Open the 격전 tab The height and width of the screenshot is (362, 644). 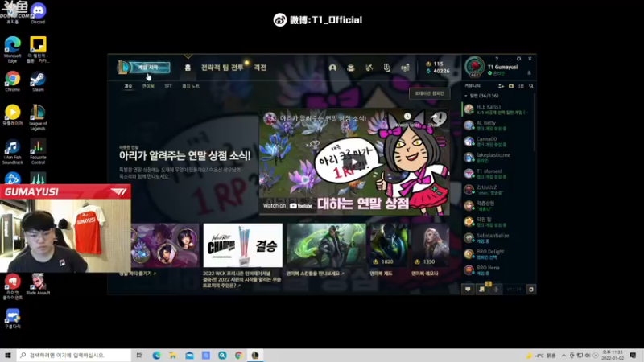coord(260,68)
